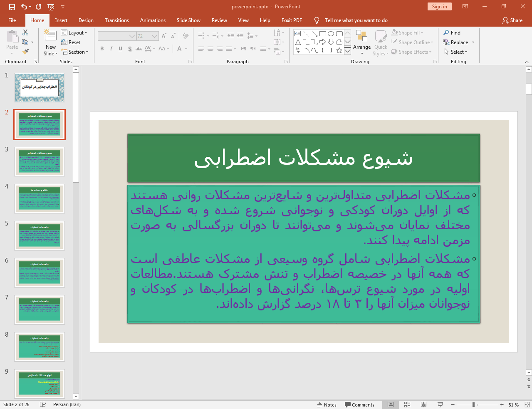The width and height of the screenshot is (532, 409).
Task: Toggle text Shadow
Action: coord(130,49)
